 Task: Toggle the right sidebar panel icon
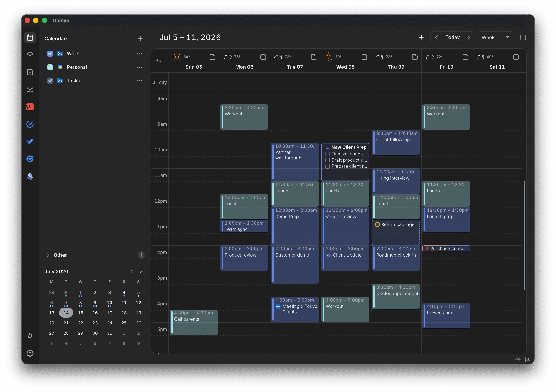pos(523,37)
